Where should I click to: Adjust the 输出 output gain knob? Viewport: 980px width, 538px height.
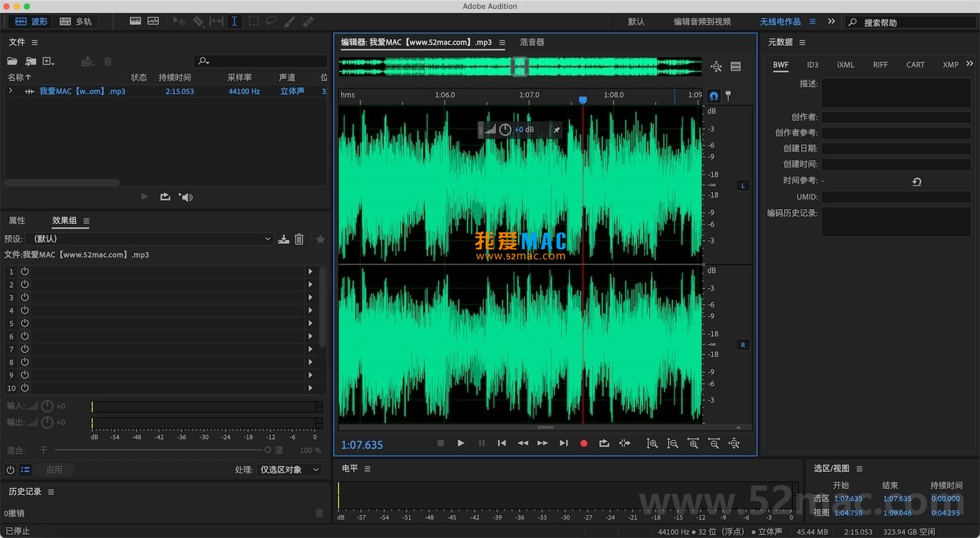47,422
